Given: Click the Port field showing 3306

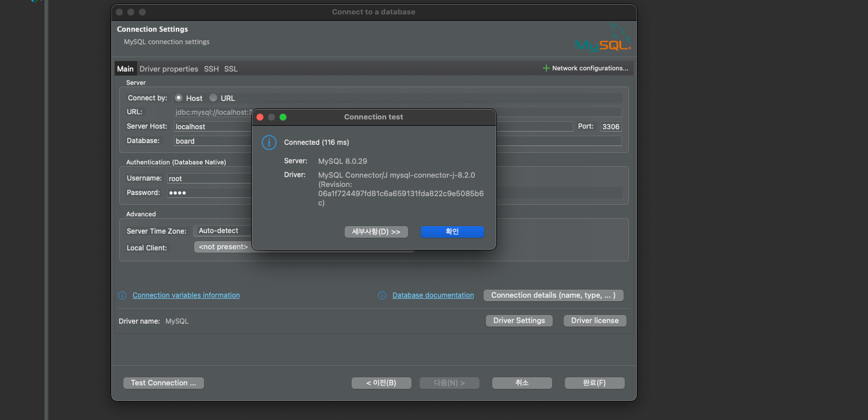Looking at the screenshot, I should 611,126.
